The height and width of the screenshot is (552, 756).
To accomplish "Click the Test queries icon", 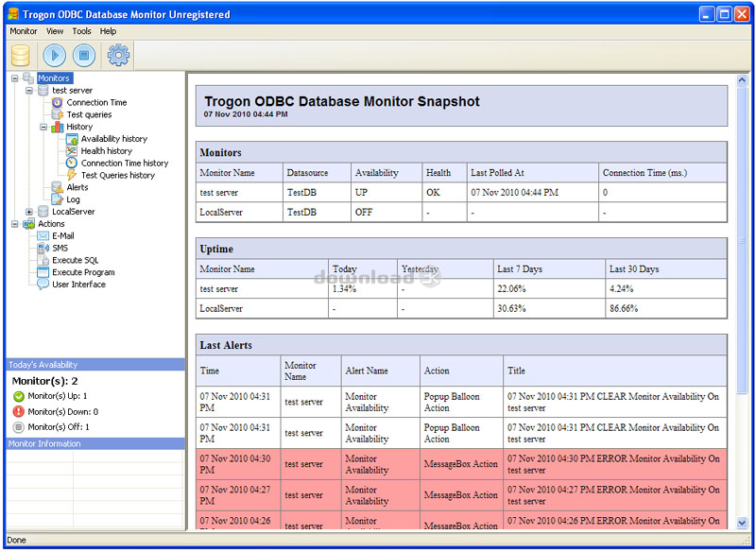I will [58, 114].
